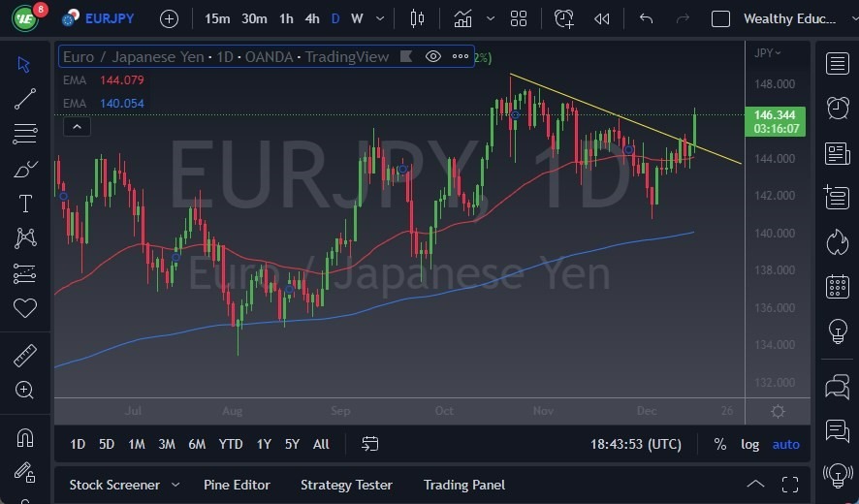
Task: Open the Wealthy Educ... layout menu
Action: pyautogui.click(x=789, y=18)
